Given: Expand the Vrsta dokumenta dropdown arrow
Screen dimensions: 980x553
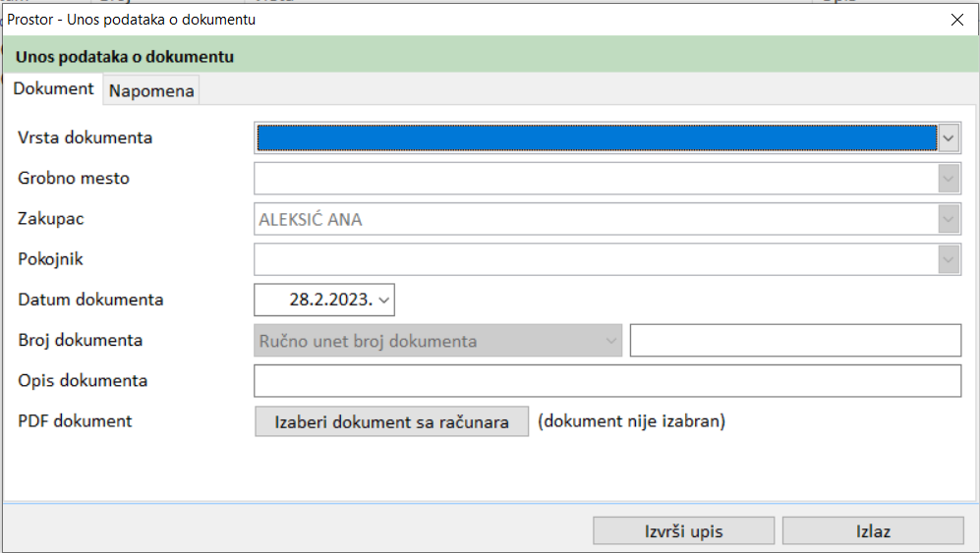Looking at the screenshot, I should (x=948, y=138).
